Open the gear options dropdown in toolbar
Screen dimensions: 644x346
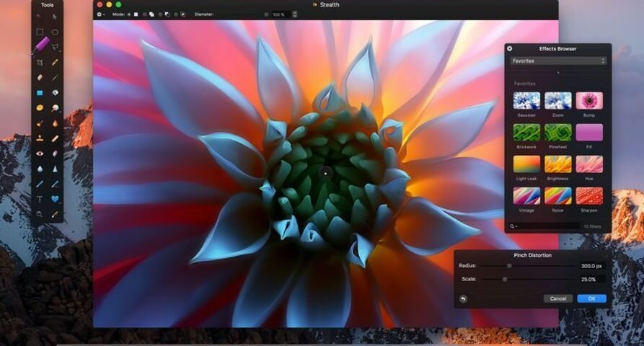tap(101, 14)
